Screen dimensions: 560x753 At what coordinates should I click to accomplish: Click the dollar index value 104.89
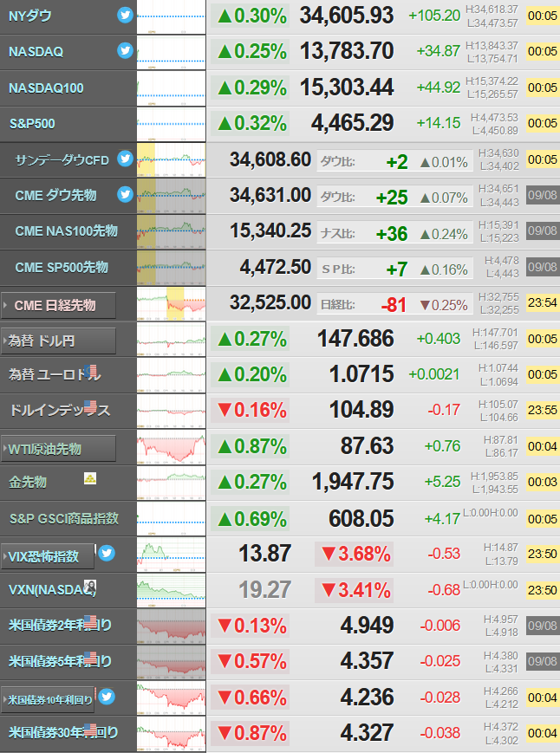(x=361, y=410)
